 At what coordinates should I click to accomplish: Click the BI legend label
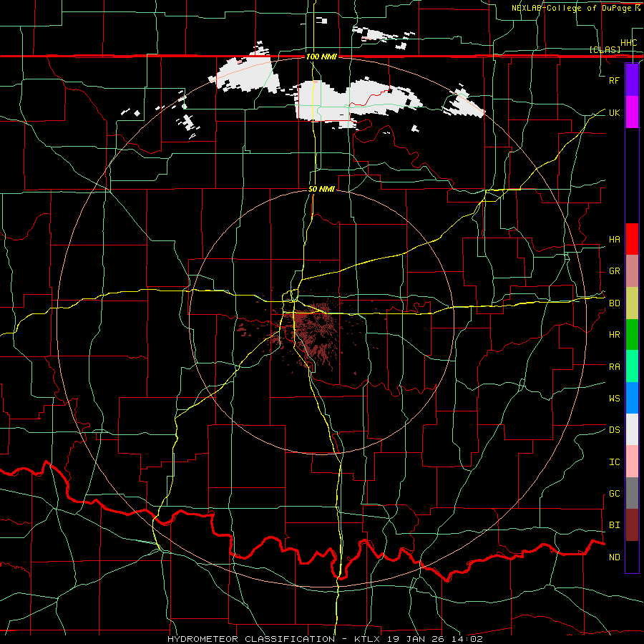pos(614,525)
